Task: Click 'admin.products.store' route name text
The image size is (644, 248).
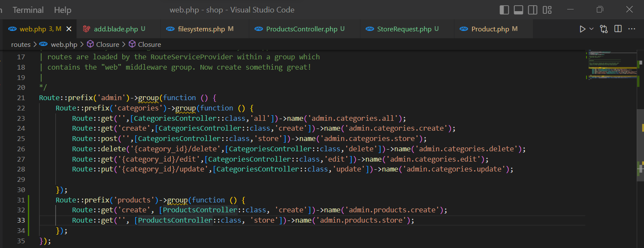Action: tap(360, 220)
